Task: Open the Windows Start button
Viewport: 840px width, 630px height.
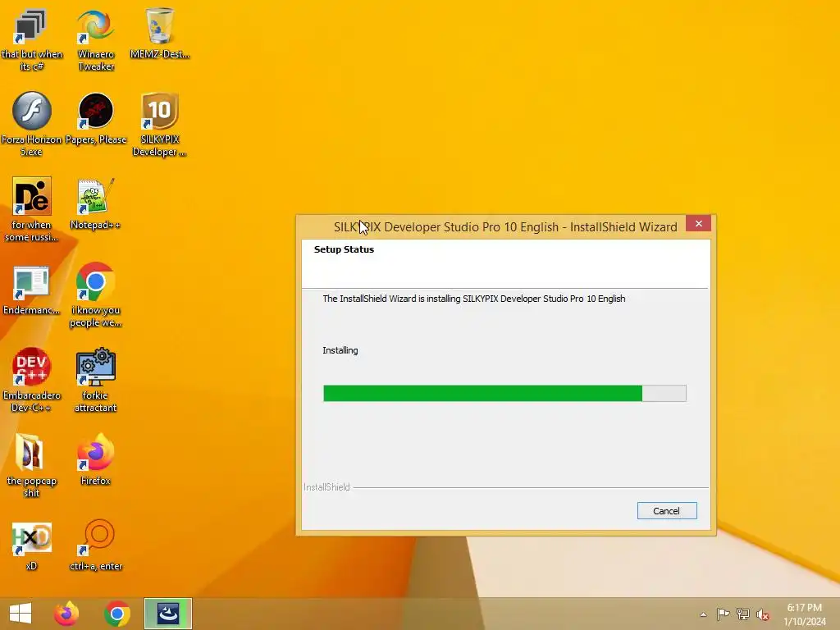Action: point(21,614)
